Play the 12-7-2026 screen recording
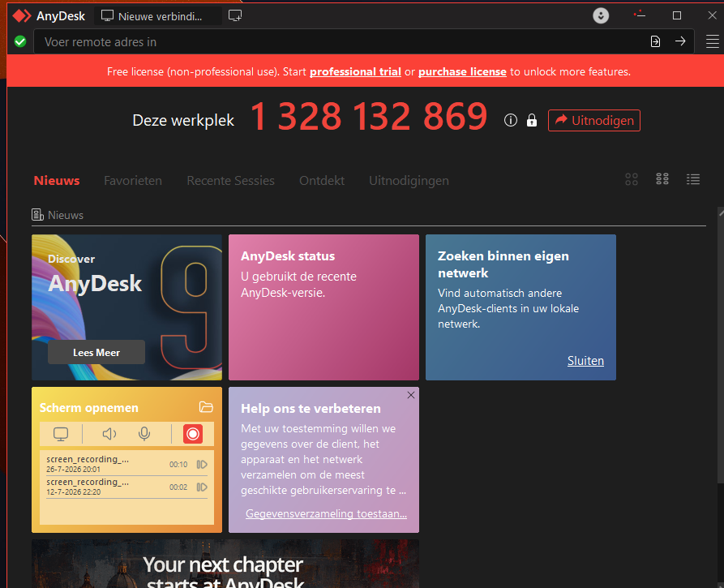 (202, 487)
